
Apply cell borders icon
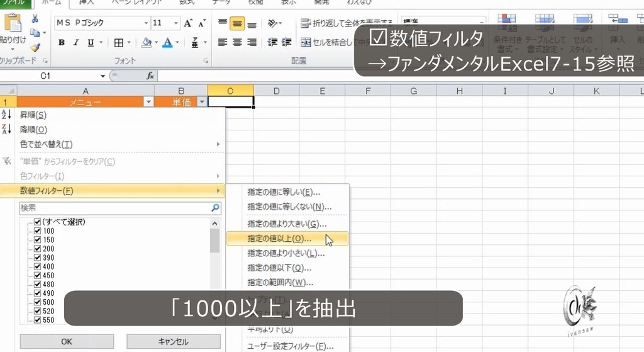pyautogui.click(x=119, y=42)
